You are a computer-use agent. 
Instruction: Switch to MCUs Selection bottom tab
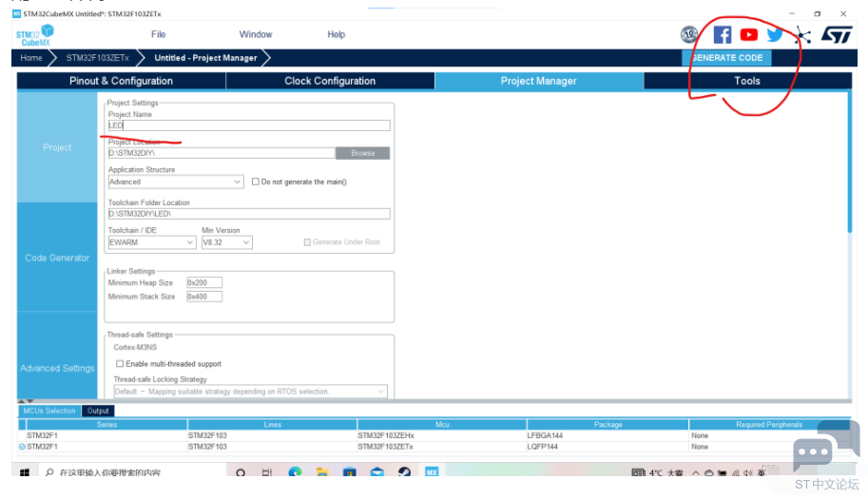pyautogui.click(x=49, y=411)
